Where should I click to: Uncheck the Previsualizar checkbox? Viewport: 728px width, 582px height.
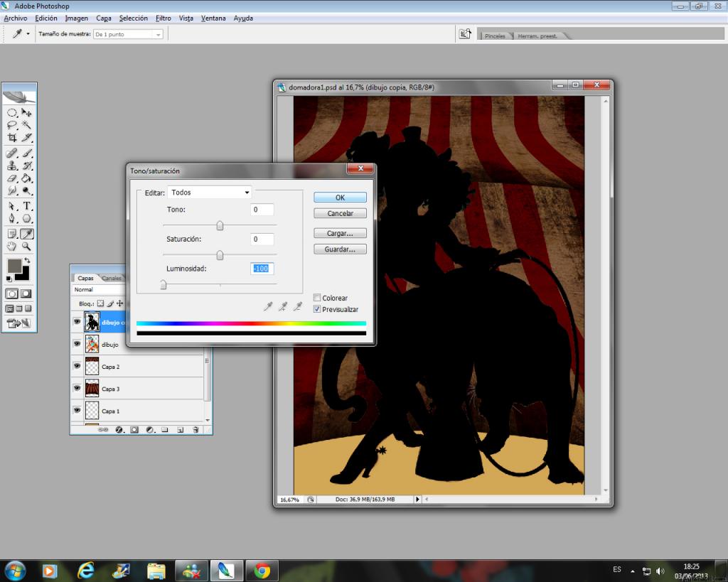pyautogui.click(x=317, y=309)
